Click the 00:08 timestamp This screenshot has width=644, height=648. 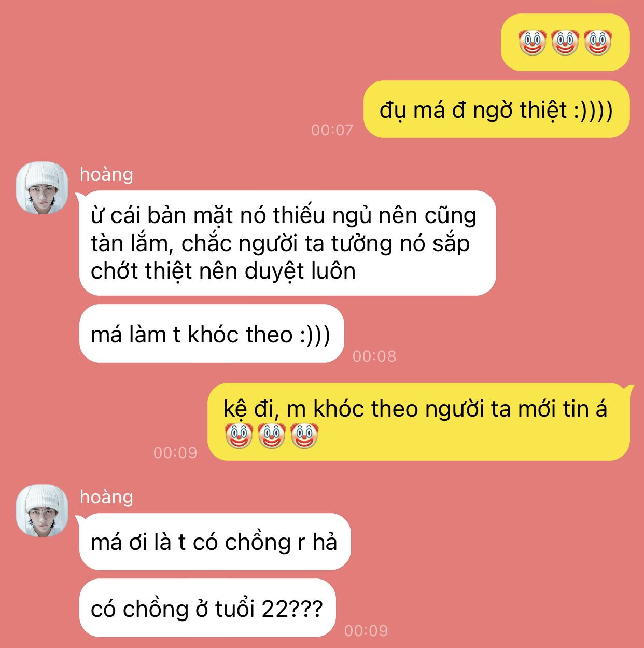[x=374, y=356]
